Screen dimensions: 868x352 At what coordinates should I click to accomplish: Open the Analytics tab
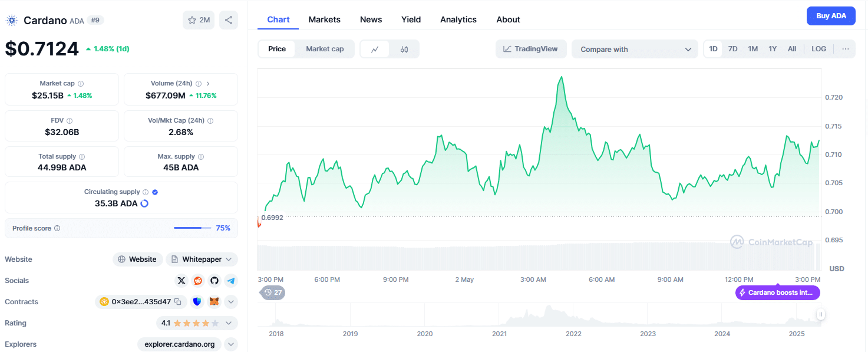pos(458,19)
